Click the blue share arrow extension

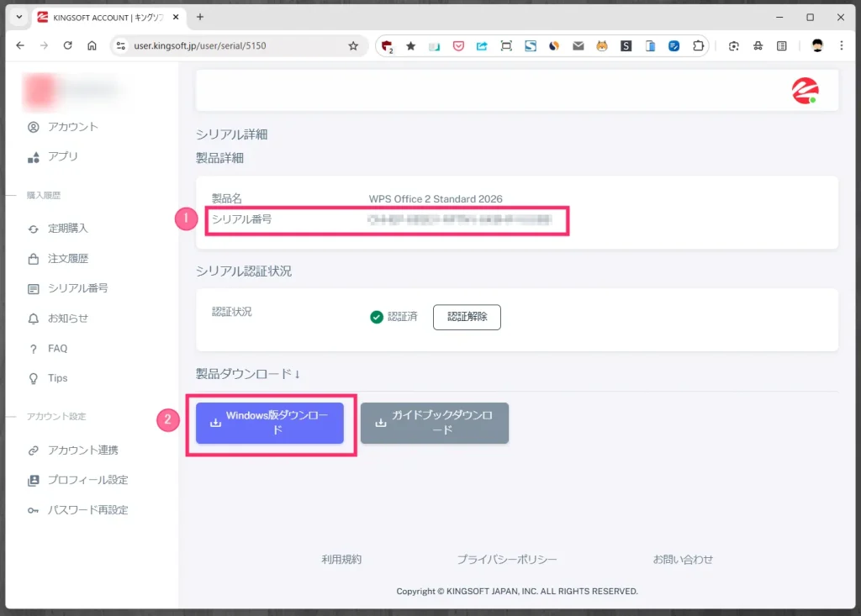pos(482,46)
